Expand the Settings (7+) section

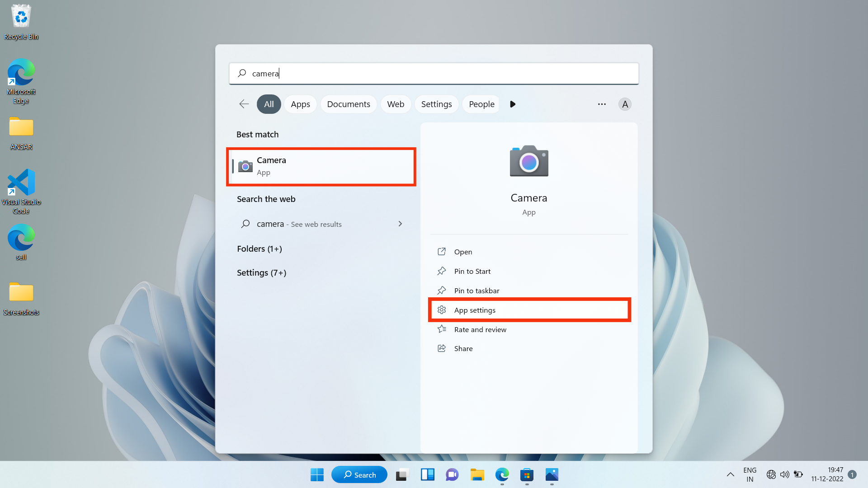pyautogui.click(x=262, y=272)
